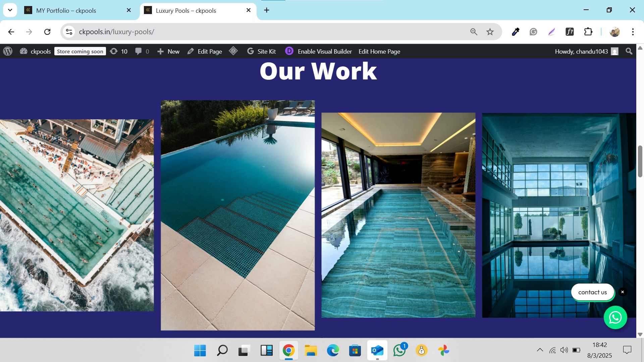Screen dimensions: 644x362
Task: Click the eyedropper color picker extension
Action: [x=516, y=32]
